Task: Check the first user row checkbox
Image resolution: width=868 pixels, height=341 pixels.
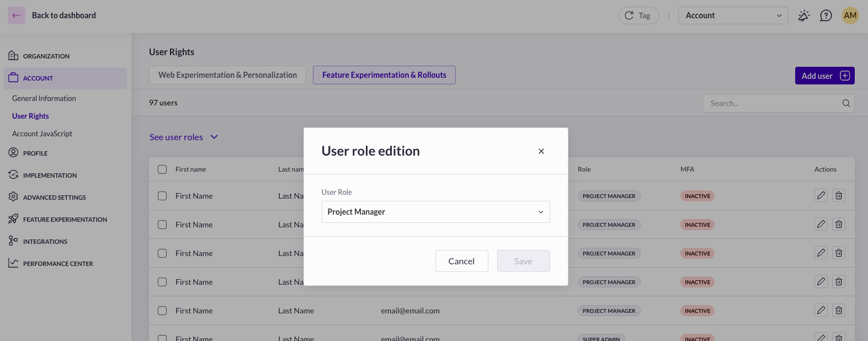Action: click(162, 196)
